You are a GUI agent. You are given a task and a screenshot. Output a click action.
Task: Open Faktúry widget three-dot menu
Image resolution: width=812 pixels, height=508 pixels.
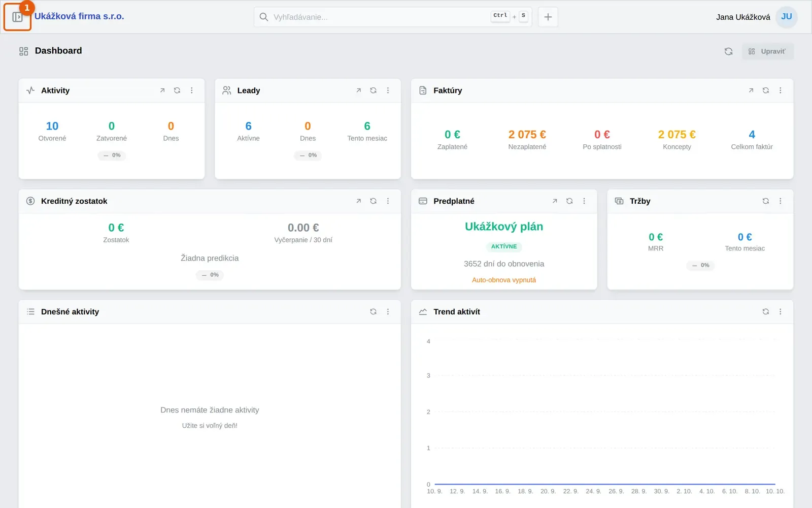(x=781, y=90)
